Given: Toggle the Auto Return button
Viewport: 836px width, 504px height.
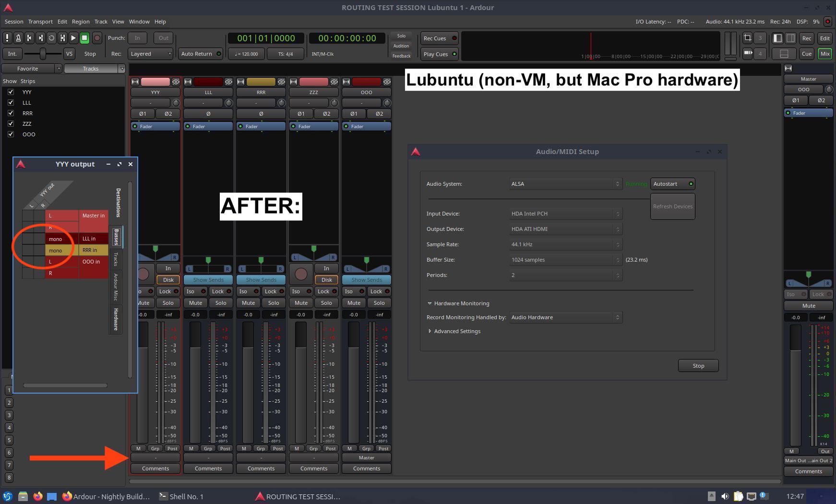Looking at the screenshot, I should 201,54.
